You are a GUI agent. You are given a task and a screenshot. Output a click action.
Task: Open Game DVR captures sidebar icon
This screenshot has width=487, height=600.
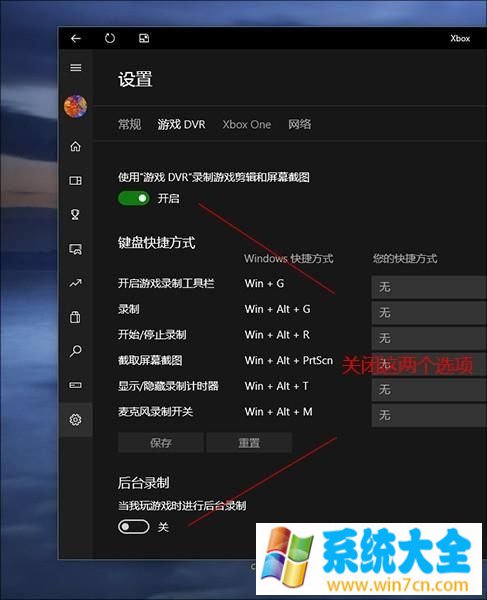click(75, 249)
